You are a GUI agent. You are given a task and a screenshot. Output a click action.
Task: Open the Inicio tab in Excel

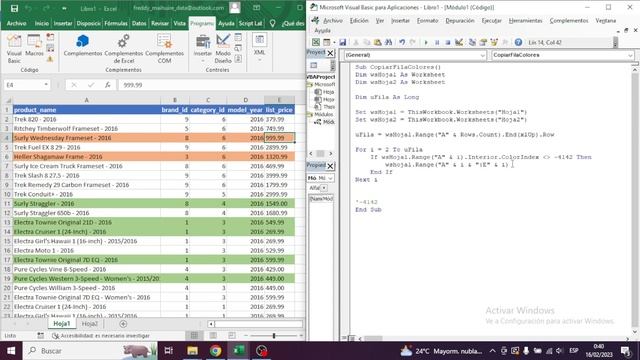coord(42,24)
